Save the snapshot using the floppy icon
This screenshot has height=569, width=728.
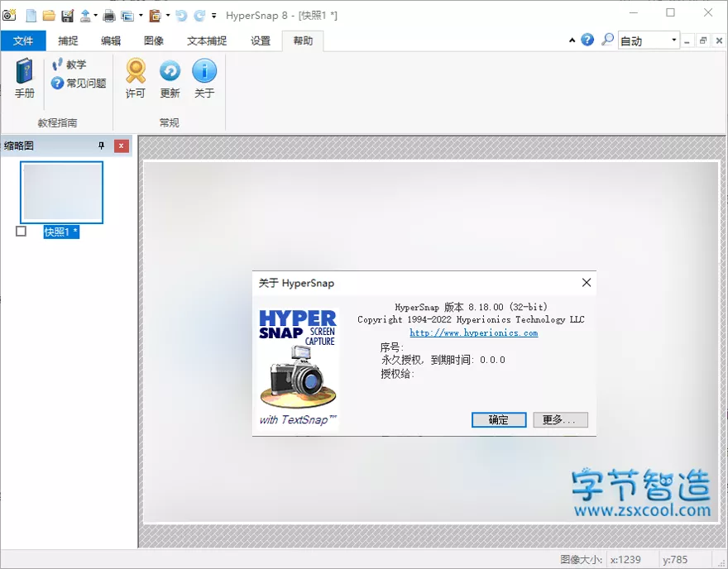click(x=67, y=16)
